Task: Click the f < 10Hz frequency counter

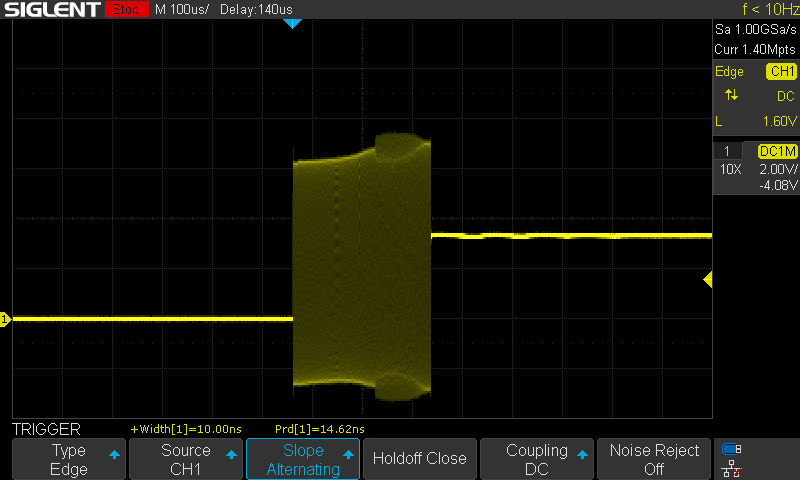Action: [770, 9]
